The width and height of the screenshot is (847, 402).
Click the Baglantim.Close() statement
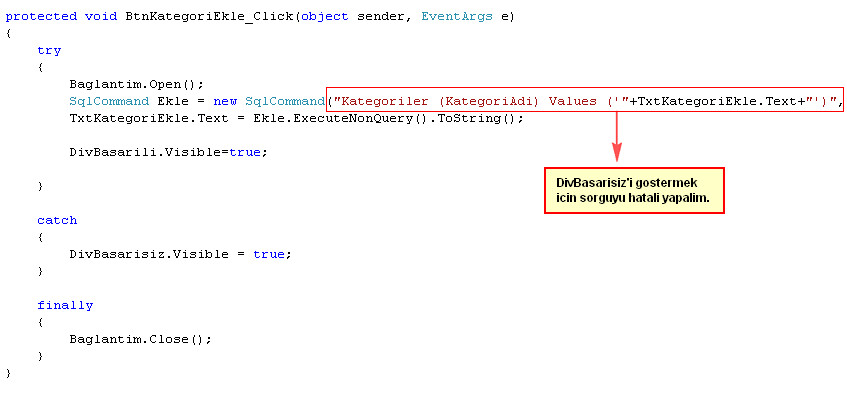click(x=140, y=339)
